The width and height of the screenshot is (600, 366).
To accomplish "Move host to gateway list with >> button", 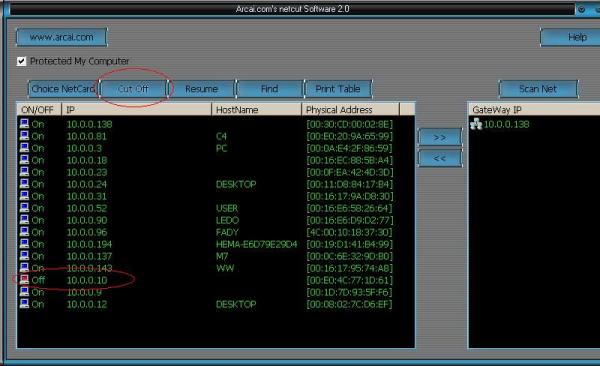I will (x=440, y=137).
